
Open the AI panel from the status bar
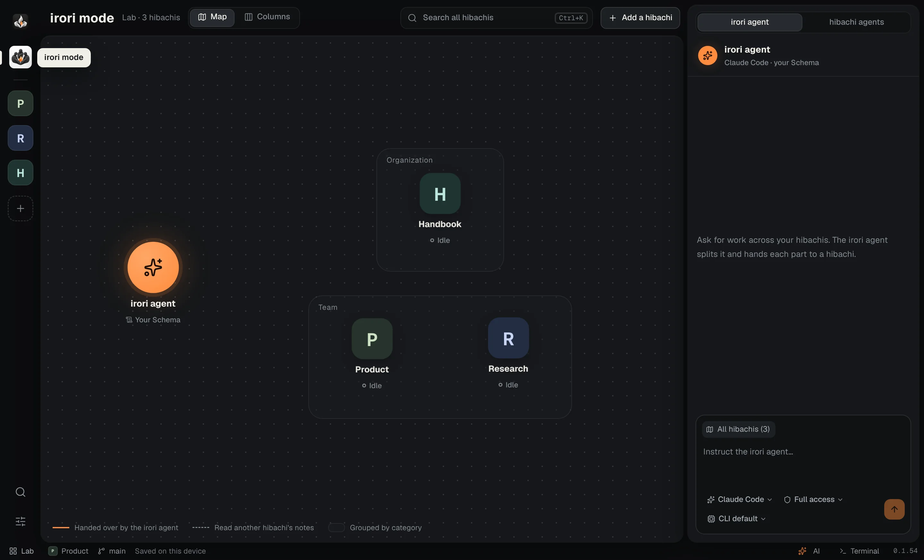coord(809,551)
